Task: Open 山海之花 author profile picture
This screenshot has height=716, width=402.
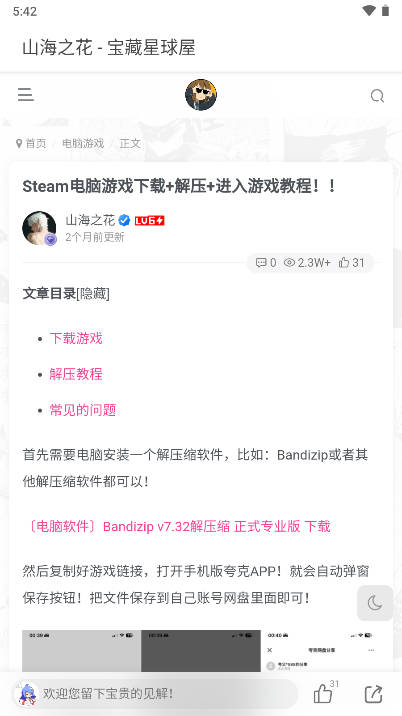Action: click(39, 228)
